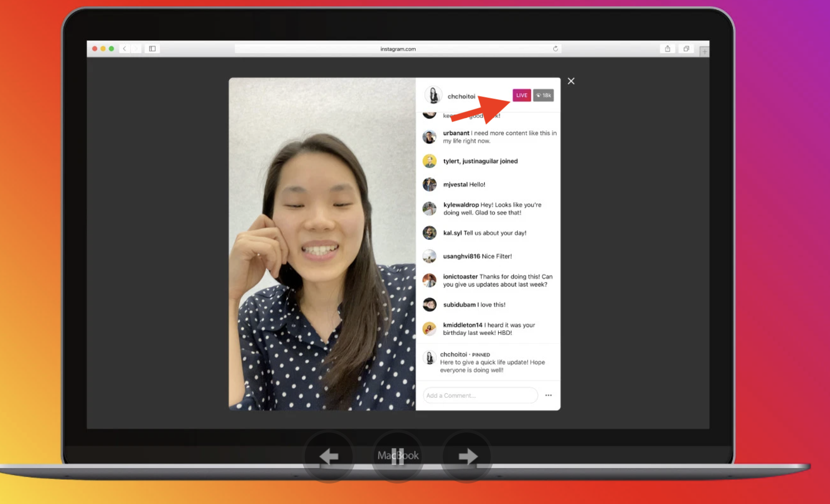Image resolution: width=830 pixels, height=504 pixels.
Task: Open chchoitoi's profile from the header
Action: point(461,96)
